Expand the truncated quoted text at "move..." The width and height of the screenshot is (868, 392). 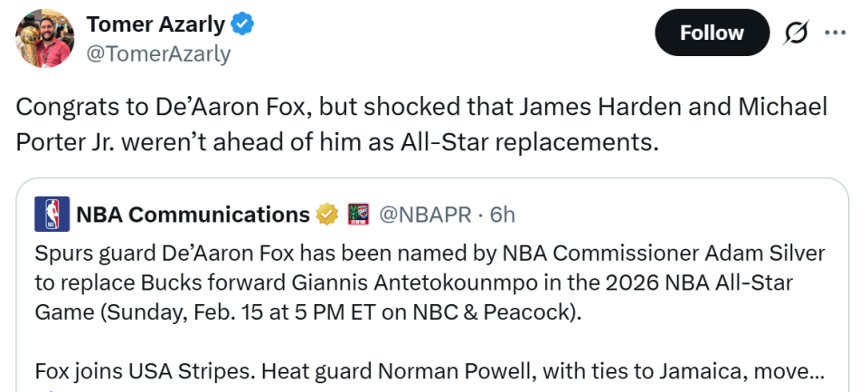(x=795, y=371)
